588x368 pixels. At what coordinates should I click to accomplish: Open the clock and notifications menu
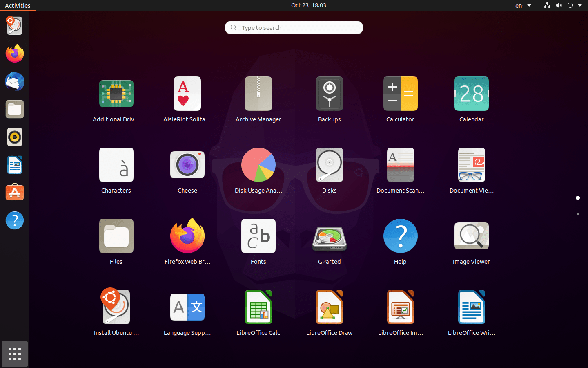tap(309, 5)
